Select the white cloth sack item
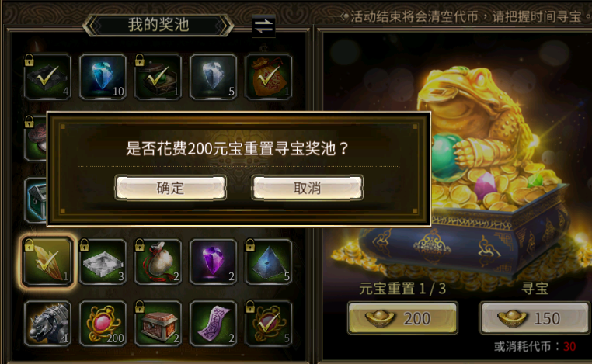Viewport: 592px width, 364px height. tap(158, 262)
